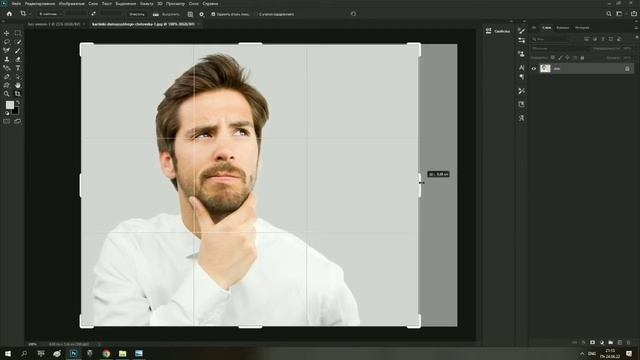Open Chrome from the taskbar
This screenshot has height=360, width=640.
click(x=106, y=353)
